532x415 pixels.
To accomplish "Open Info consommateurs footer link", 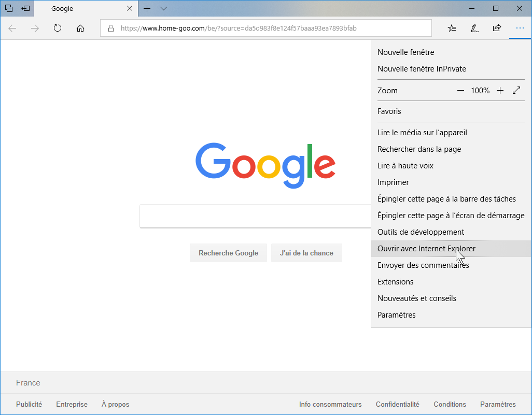I will click(330, 405).
